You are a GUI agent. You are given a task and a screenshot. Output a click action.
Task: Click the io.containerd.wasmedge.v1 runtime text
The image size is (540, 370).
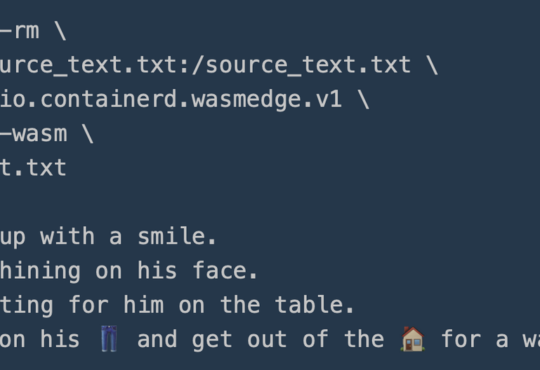coord(171,100)
